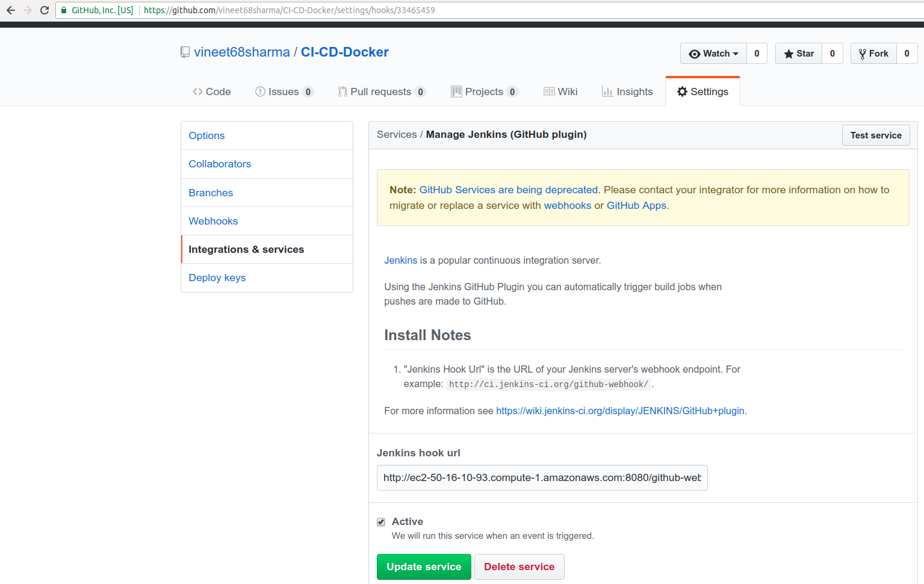Fork the CI-CD-Docker repository

click(x=873, y=54)
